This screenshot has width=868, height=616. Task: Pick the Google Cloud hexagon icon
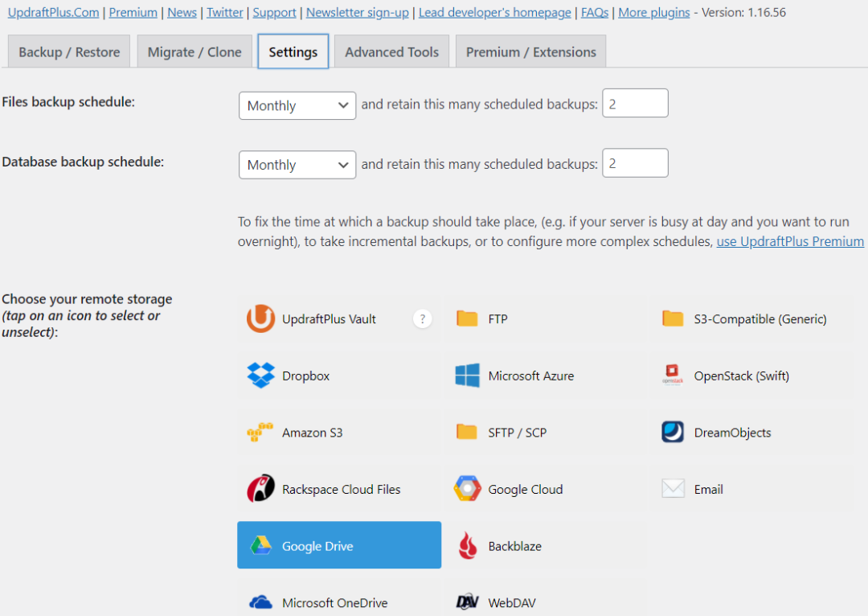click(467, 489)
